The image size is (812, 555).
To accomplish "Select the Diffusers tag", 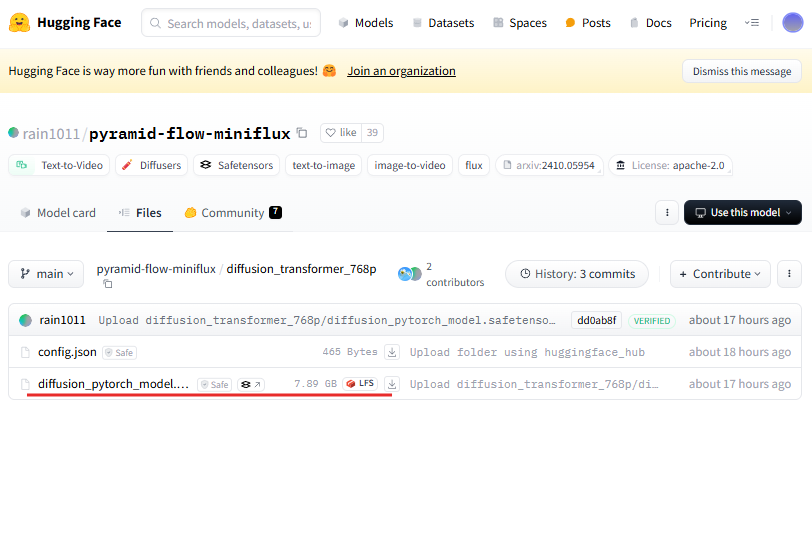I will (151, 165).
